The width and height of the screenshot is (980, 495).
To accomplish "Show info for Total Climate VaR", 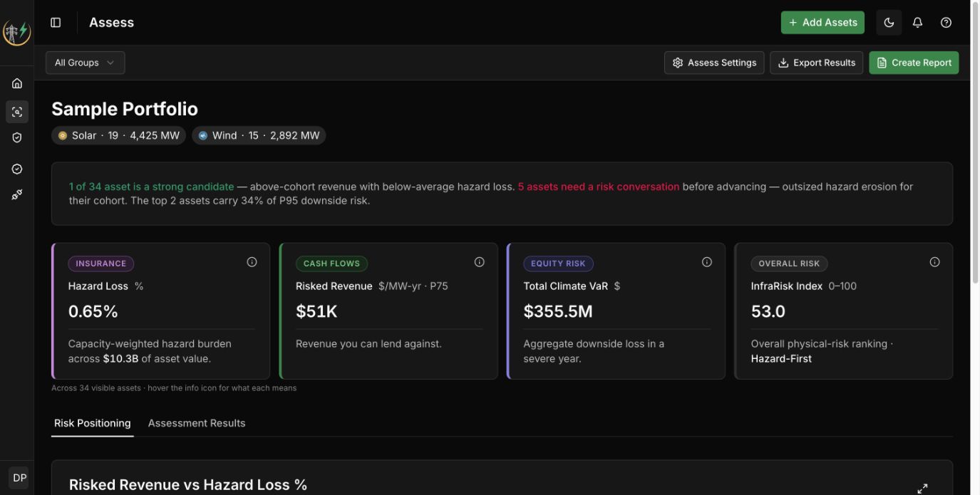I will [706, 262].
